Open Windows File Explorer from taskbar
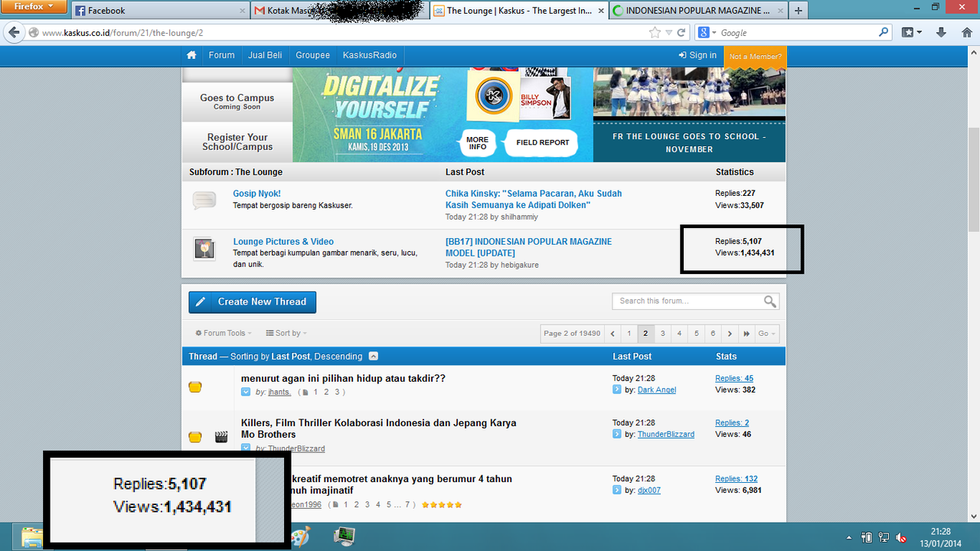This screenshot has width=980, height=551. [31, 536]
